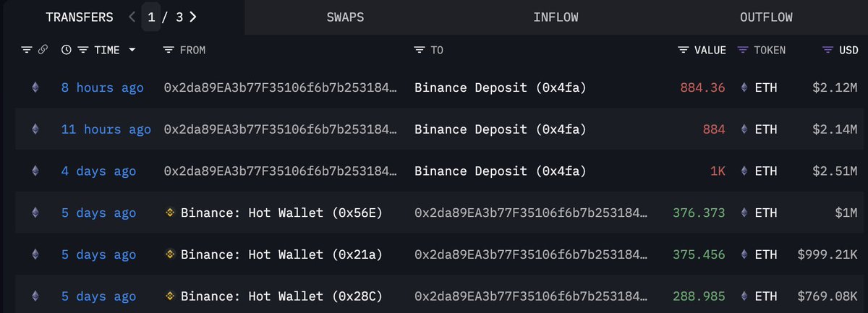
Task: Open leftmost filter icon in header
Action: pyautogui.click(x=27, y=50)
